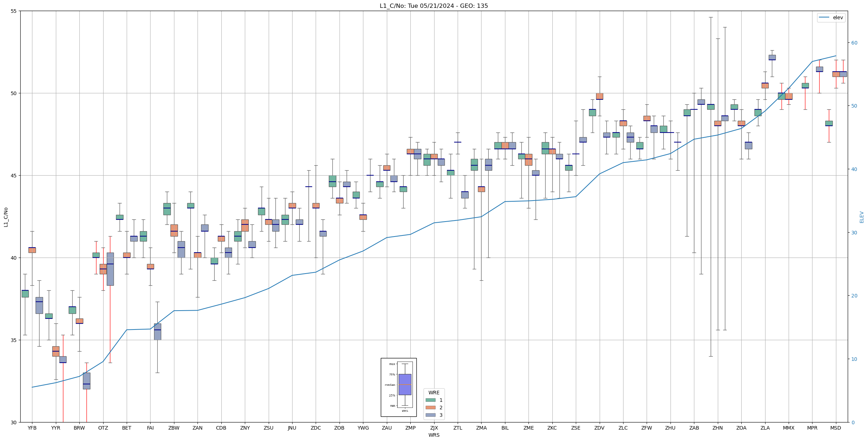Click the ZLC x-axis label
868x441 pixels.
pos(623,428)
